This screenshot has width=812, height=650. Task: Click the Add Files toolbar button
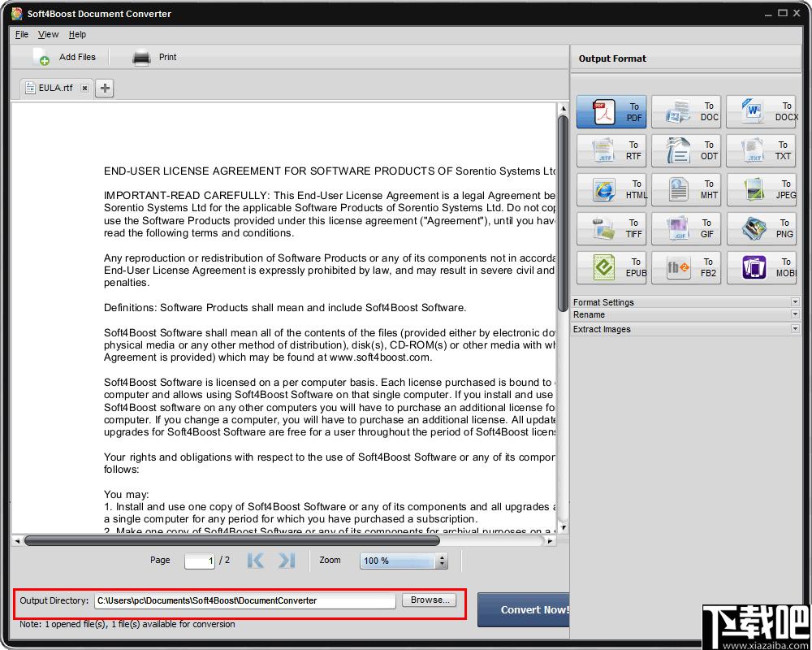point(64,57)
